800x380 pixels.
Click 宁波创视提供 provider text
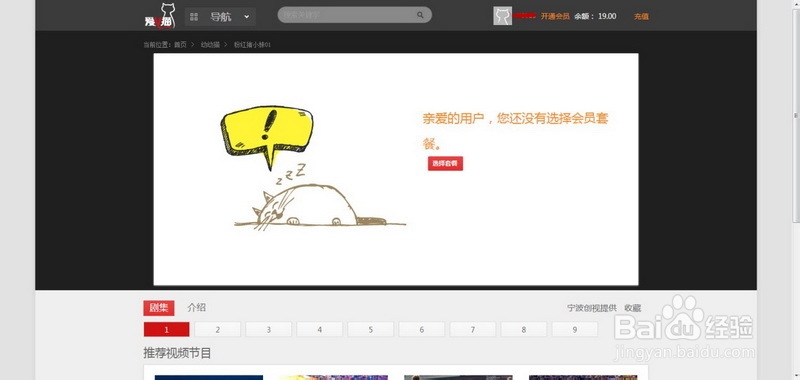tap(592, 308)
